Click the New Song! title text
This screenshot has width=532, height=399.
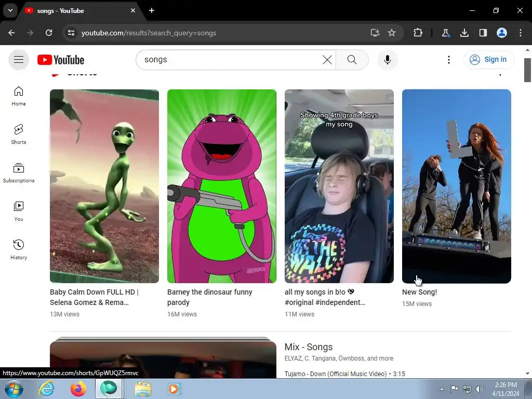pyautogui.click(x=419, y=292)
